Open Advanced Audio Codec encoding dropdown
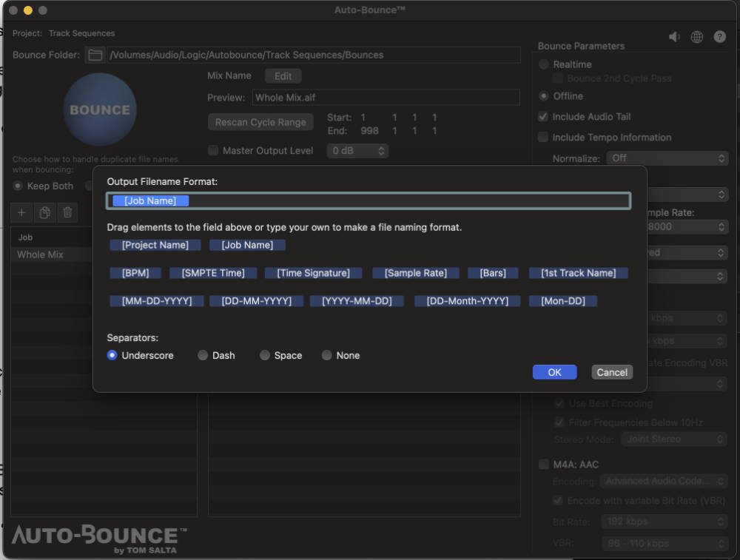 pyautogui.click(x=664, y=481)
